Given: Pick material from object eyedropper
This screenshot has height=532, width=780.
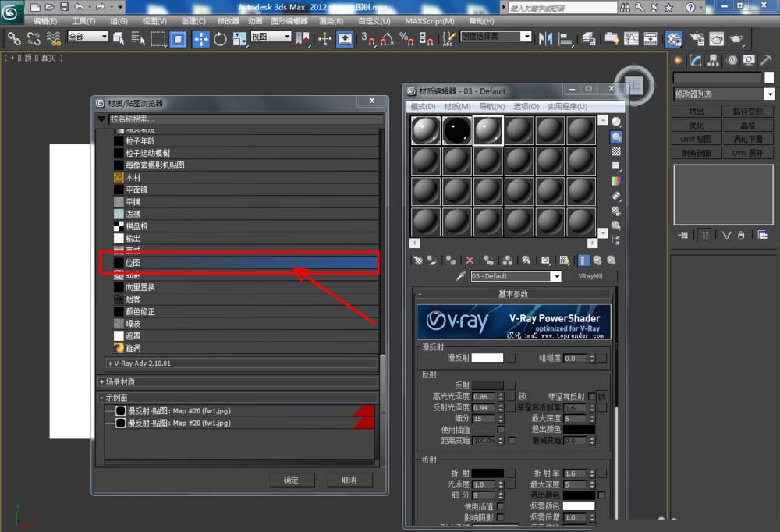Looking at the screenshot, I should [461, 275].
